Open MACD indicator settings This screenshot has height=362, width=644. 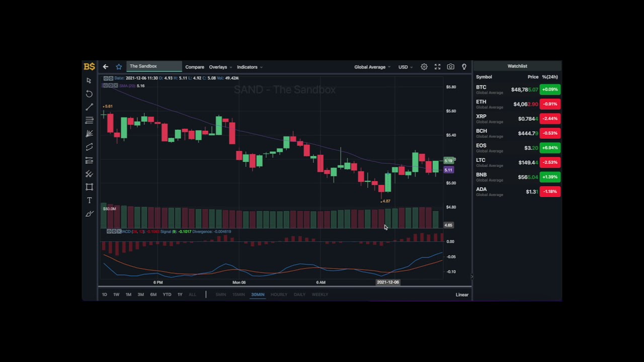[x=114, y=231]
